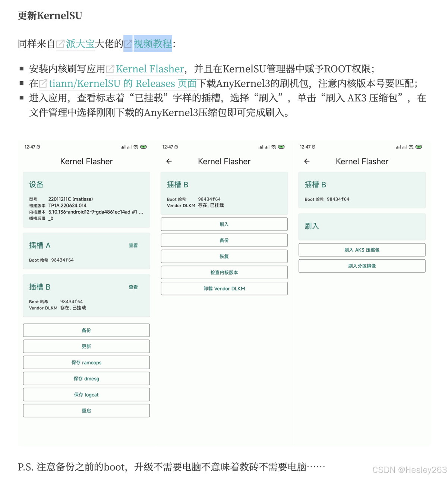Tap 保存 logcat button

[86, 394]
